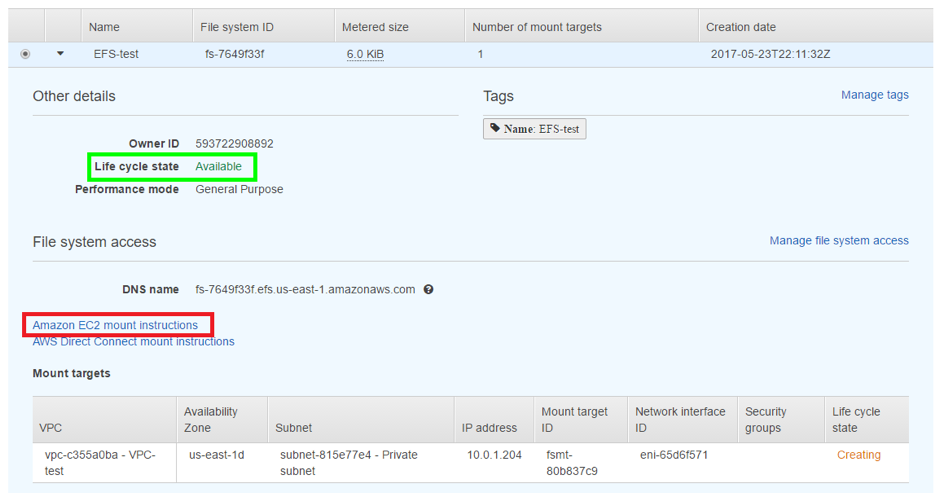The height and width of the screenshot is (493, 940).
Task: Click the number of mount targets value 1
Action: click(480, 54)
